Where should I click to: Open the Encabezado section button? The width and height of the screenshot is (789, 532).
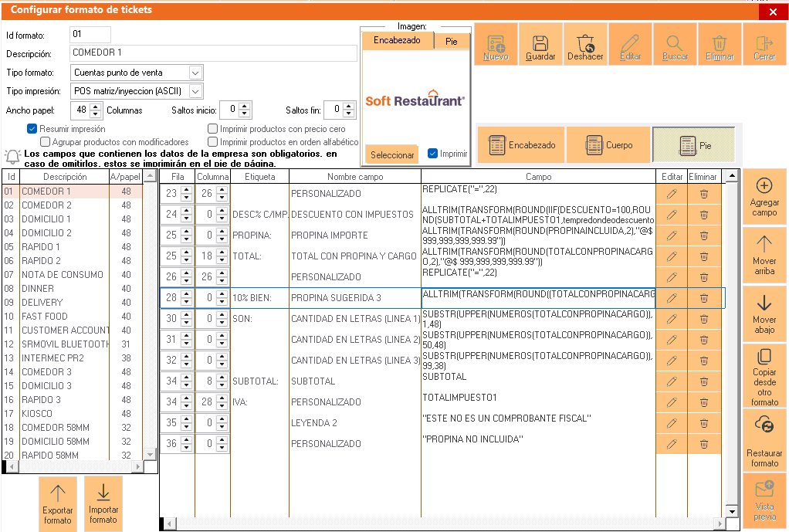point(521,145)
